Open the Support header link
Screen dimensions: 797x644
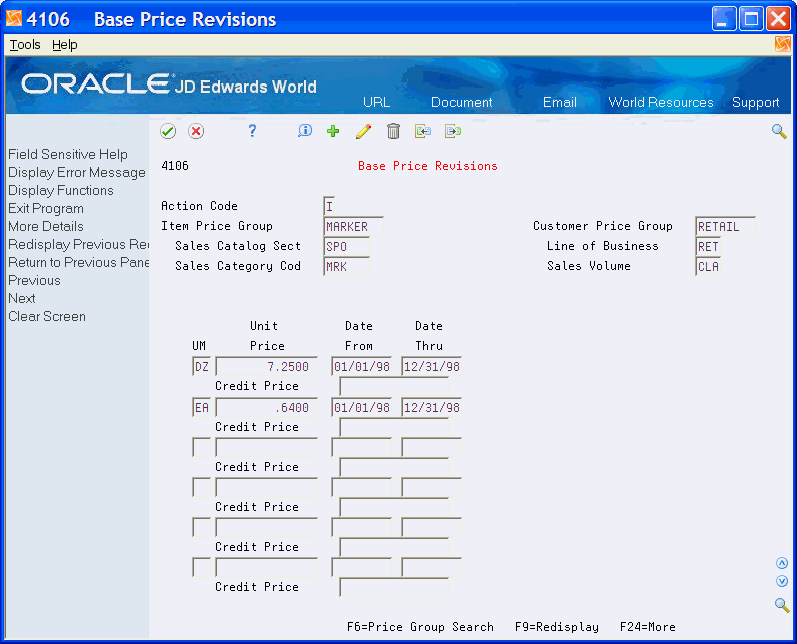point(755,102)
